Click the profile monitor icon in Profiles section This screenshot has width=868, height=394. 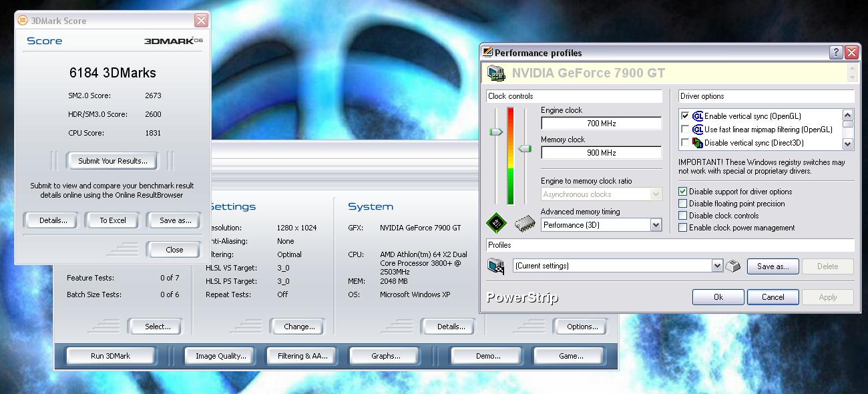pyautogui.click(x=496, y=266)
